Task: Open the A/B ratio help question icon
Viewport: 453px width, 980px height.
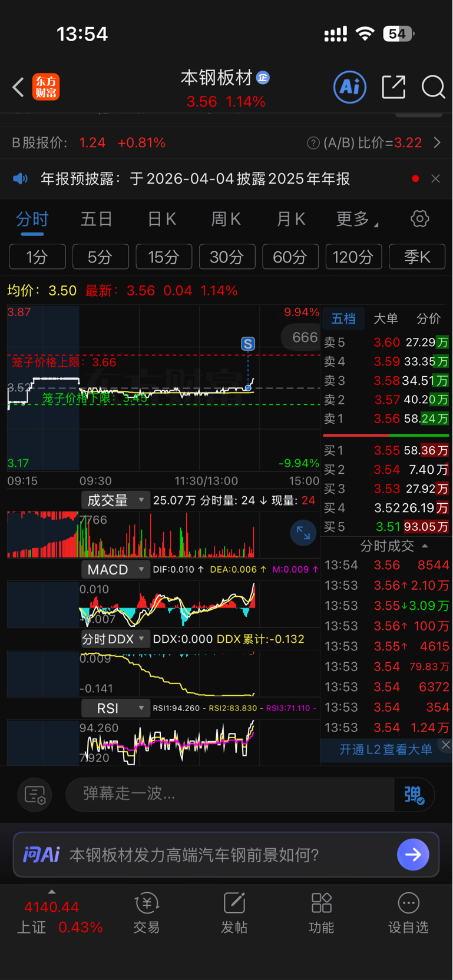Action: pos(313,143)
